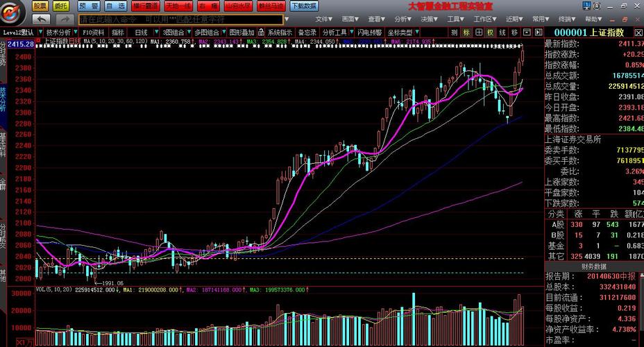Viewport: 644px width, 347px height.
Task: Click the yellow 股票 button
Action: pos(40,6)
